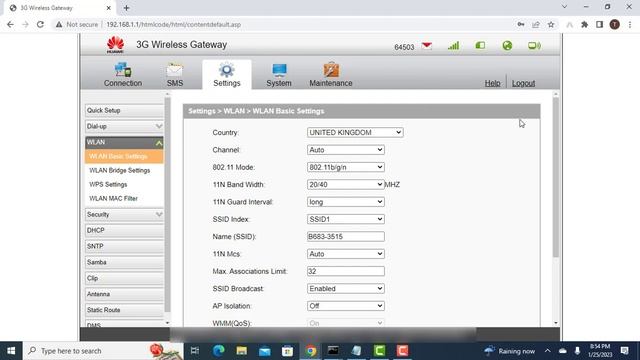Open SNTP settings in sidebar

click(x=124, y=247)
